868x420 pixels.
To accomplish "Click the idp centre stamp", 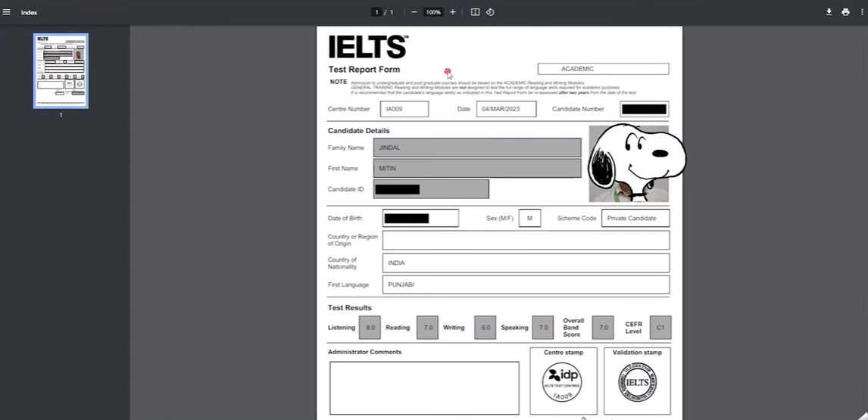I will (x=562, y=382).
